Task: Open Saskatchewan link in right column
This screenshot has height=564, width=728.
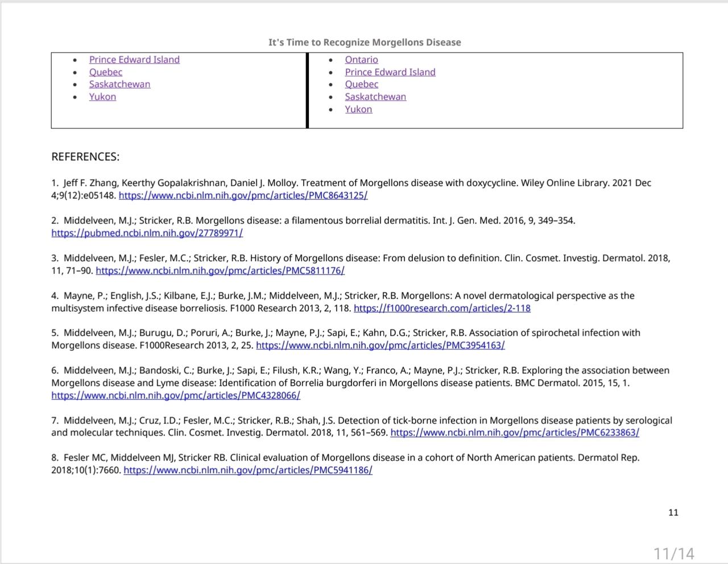Action: tap(375, 97)
